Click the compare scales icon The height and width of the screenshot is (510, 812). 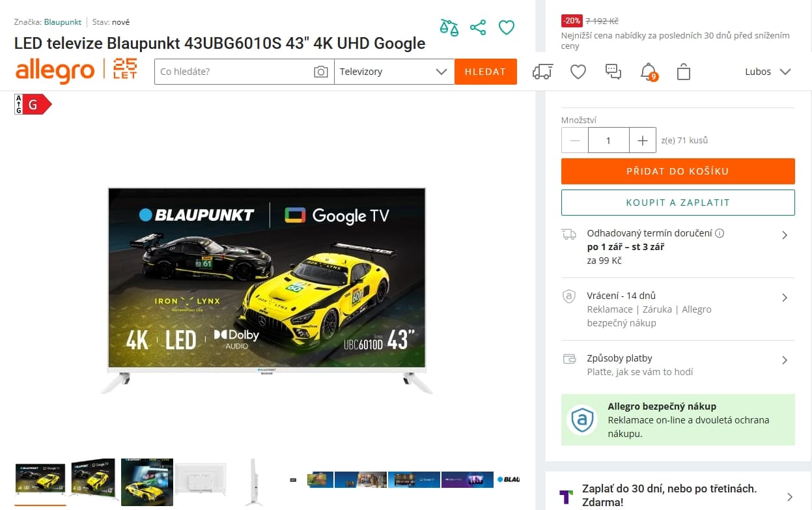pos(449,27)
